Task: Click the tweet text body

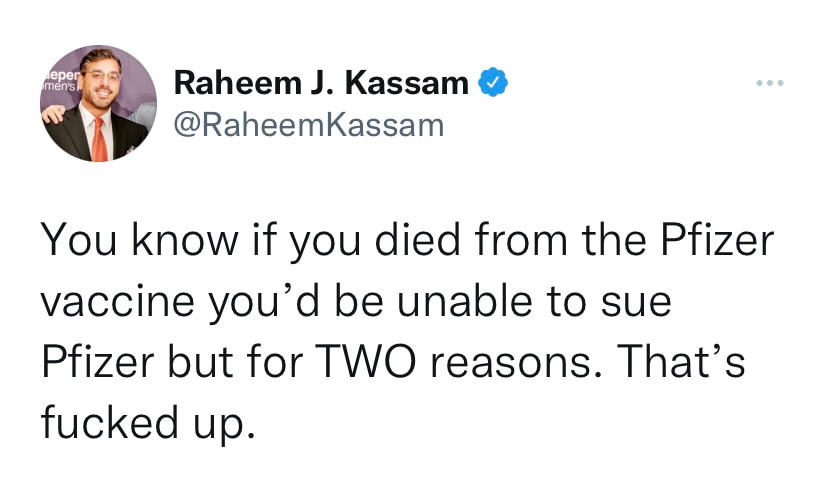Action: click(x=400, y=329)
